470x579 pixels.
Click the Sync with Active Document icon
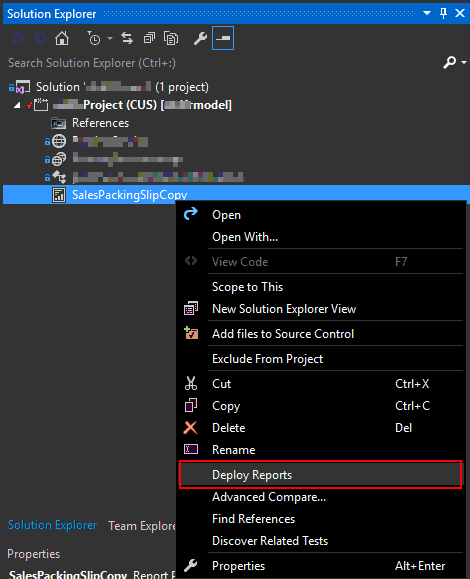(127, 38)
